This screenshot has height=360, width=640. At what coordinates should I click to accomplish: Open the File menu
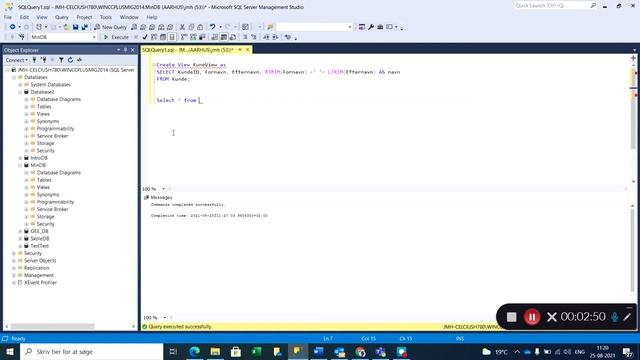click(x=8, y=17)
